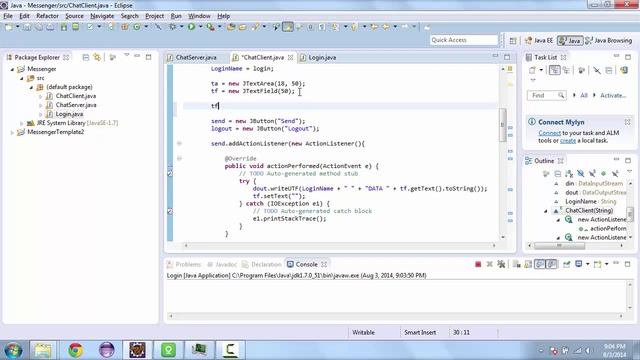Image resolution: width=640 pixels, height=360 pixels.
Task: Click the New Java Class icon
Action: 137,27
